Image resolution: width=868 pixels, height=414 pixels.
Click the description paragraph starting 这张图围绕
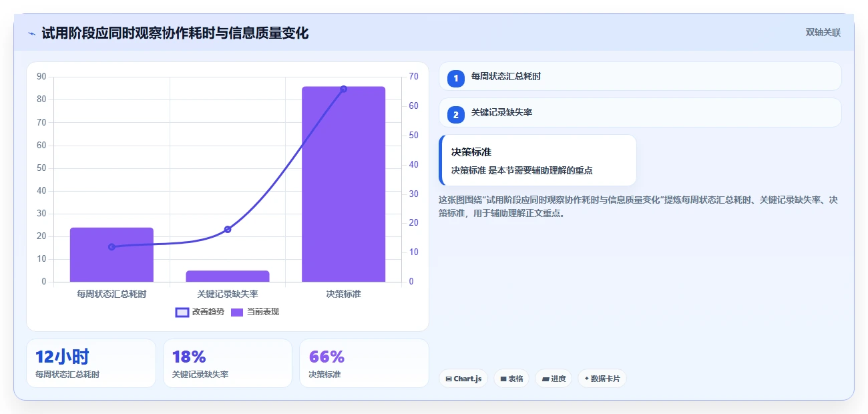pos(638,206)
